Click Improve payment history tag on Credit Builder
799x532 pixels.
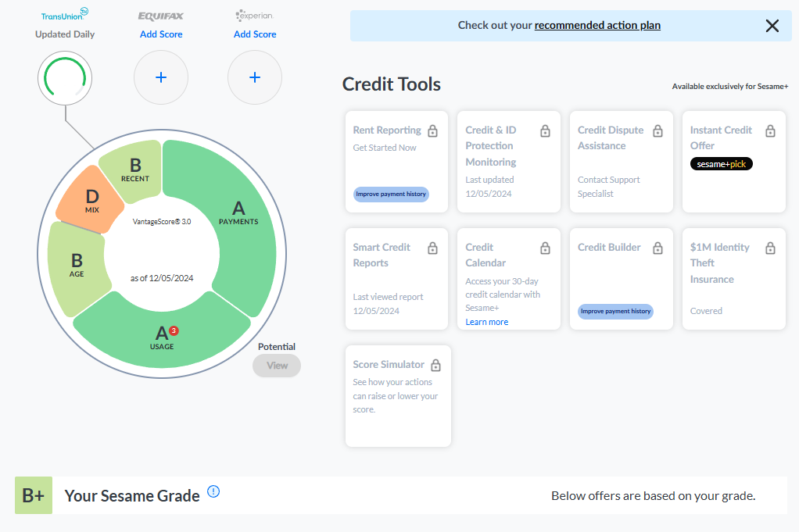pyautogui.click(x=615, y=311)
